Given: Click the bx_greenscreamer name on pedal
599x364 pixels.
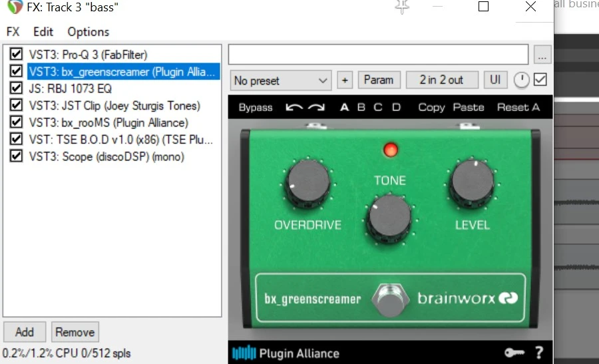Looking at the screenshot, I should click(x=313, y=299).
